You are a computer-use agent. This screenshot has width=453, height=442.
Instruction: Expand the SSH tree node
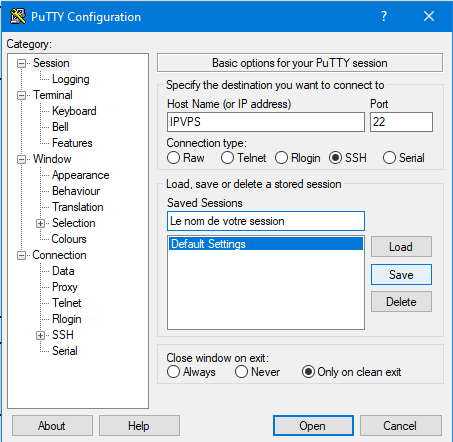click(40, 335)
